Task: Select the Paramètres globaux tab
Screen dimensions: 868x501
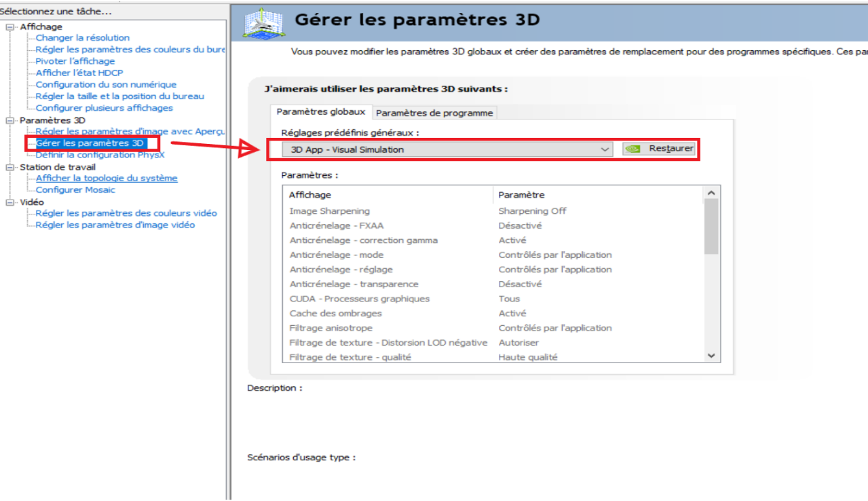Action: (321, 112)
